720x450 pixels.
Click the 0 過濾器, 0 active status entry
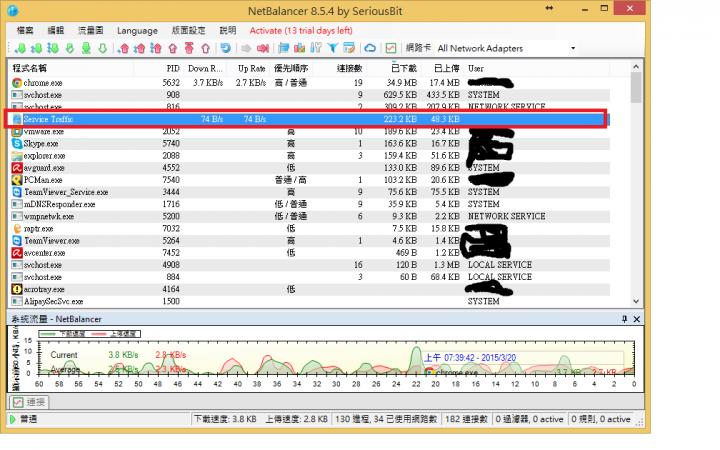(x=529, y=419)
